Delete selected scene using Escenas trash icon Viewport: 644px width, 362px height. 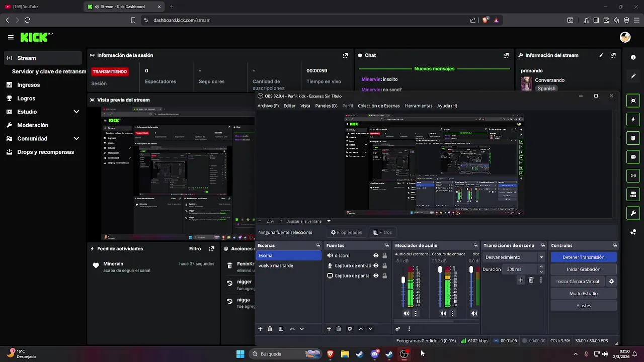(x=270, y=329)
